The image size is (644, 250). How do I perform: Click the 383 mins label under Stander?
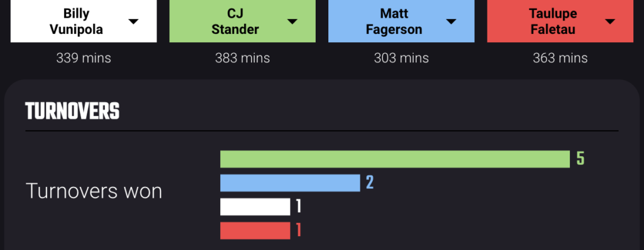[x=242, y=58]
